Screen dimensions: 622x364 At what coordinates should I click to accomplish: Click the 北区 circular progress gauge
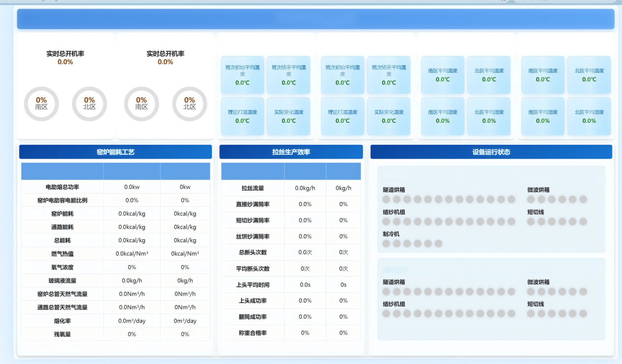(x=89, y=104)
